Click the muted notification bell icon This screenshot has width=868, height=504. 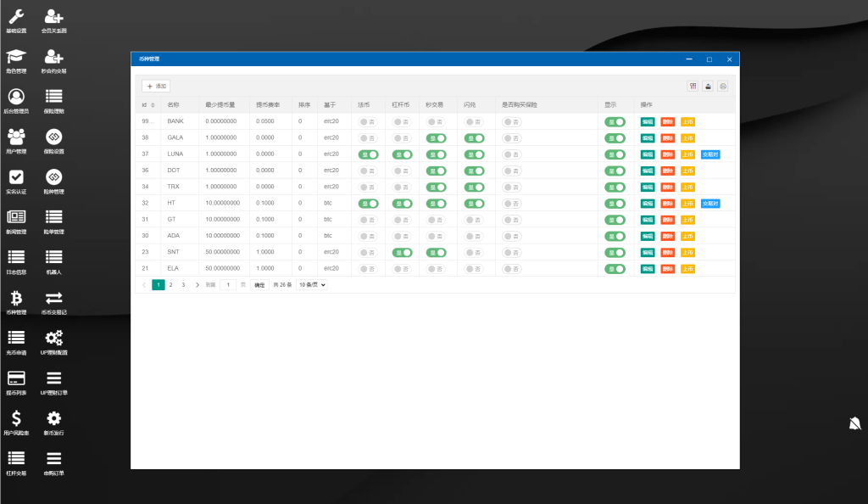[854, 423]
